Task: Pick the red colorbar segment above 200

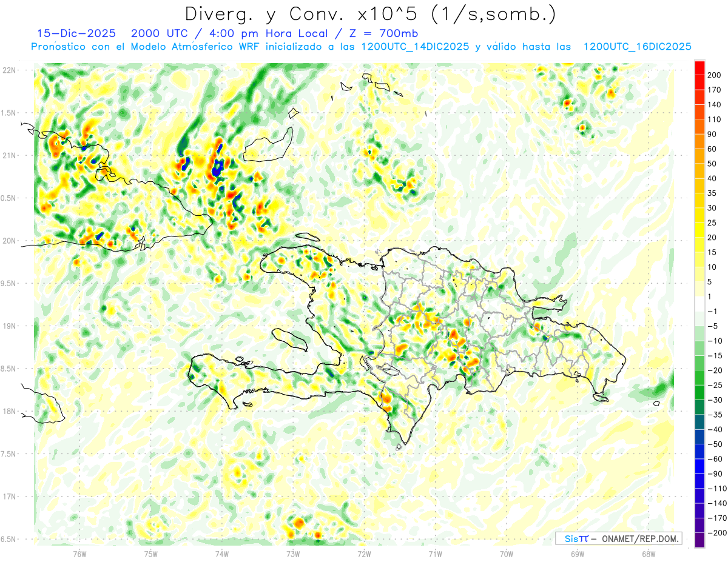Action: 700,68
